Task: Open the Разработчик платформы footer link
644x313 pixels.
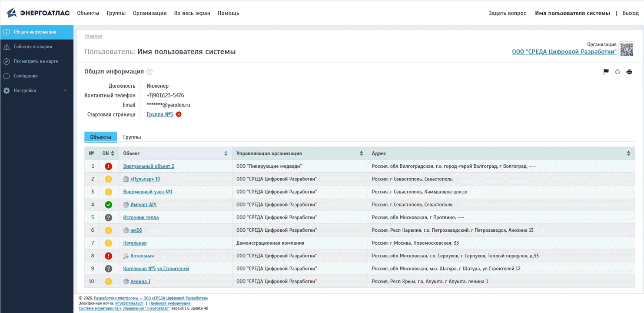Action: click(x=151, y=298)
